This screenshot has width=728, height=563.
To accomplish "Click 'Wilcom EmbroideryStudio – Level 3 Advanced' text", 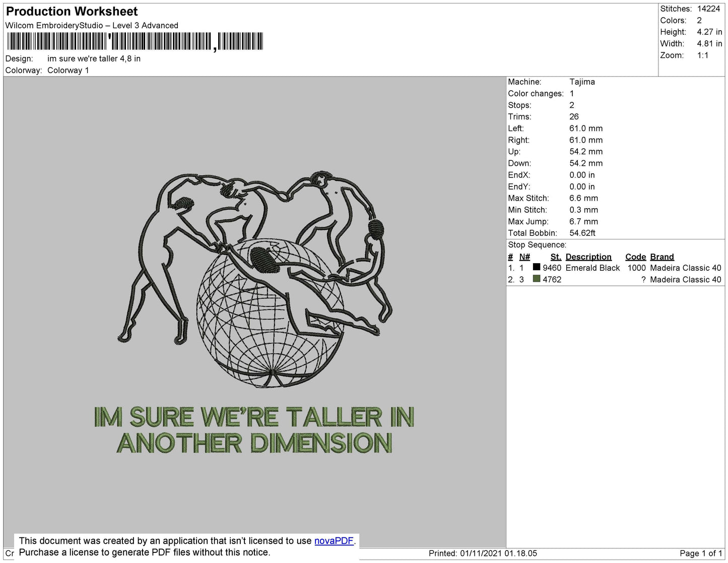I will pyautogui.click(x=92, y=25).
